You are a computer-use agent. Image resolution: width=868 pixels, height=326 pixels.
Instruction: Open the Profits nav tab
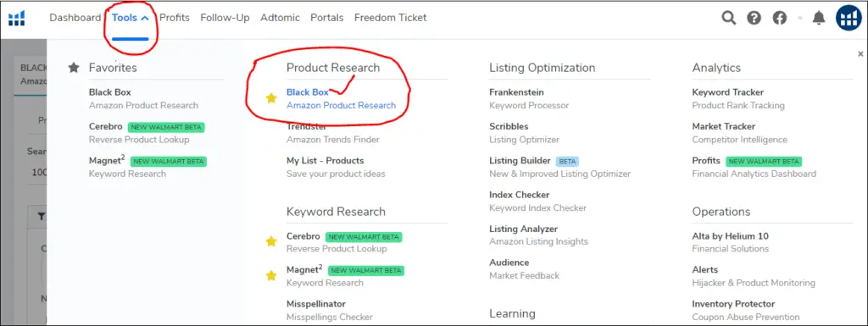coord(175,18)
